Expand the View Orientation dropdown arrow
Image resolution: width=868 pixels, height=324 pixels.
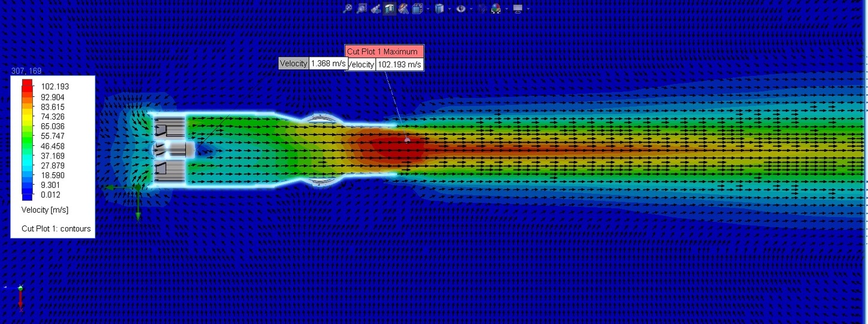pyautogui.click(x=427, y=9)
